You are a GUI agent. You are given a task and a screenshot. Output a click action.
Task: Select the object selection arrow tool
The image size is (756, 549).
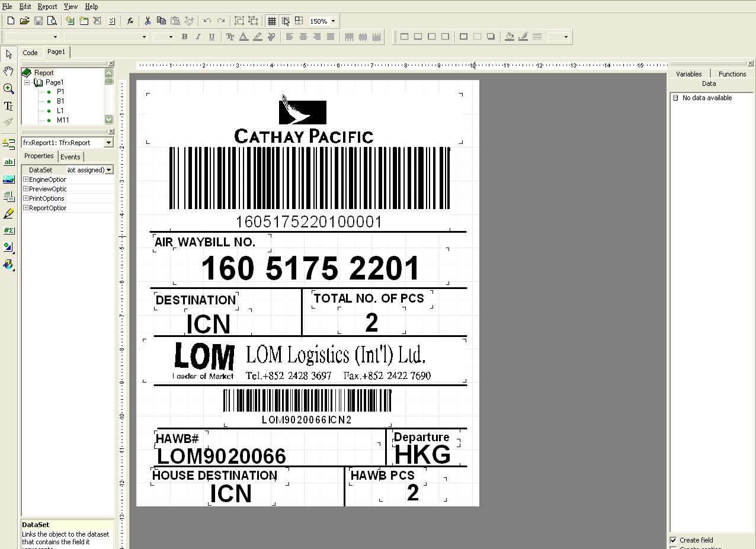click(8, 54)
